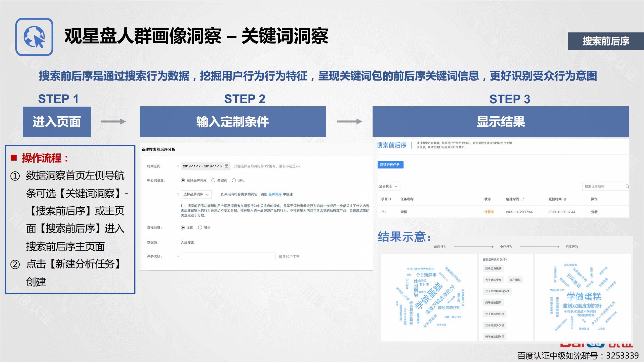Click the 光子嫩肤能维持多久 keyword chip

pos(497,291)
